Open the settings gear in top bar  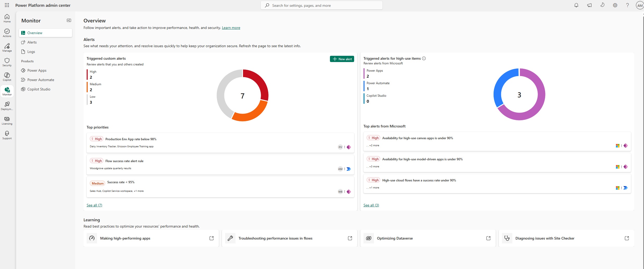(x=615, y=5)
